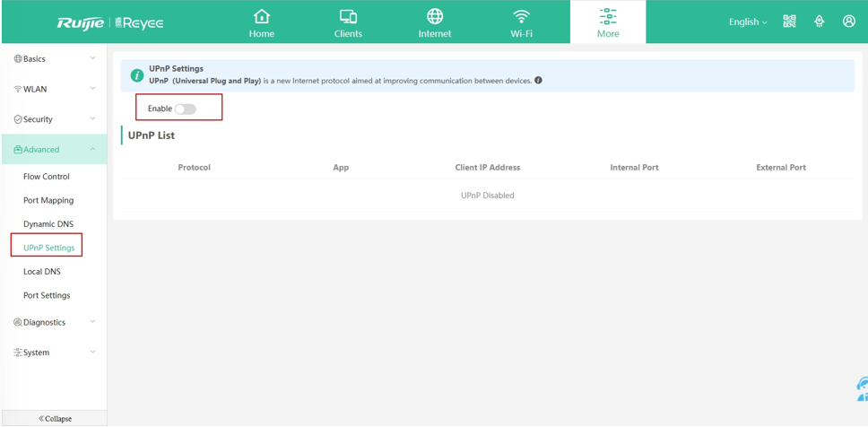The width and height of the screenshot is (868, 427).
Task: Collapse the Advanced sidebar section
Action: 54,150
